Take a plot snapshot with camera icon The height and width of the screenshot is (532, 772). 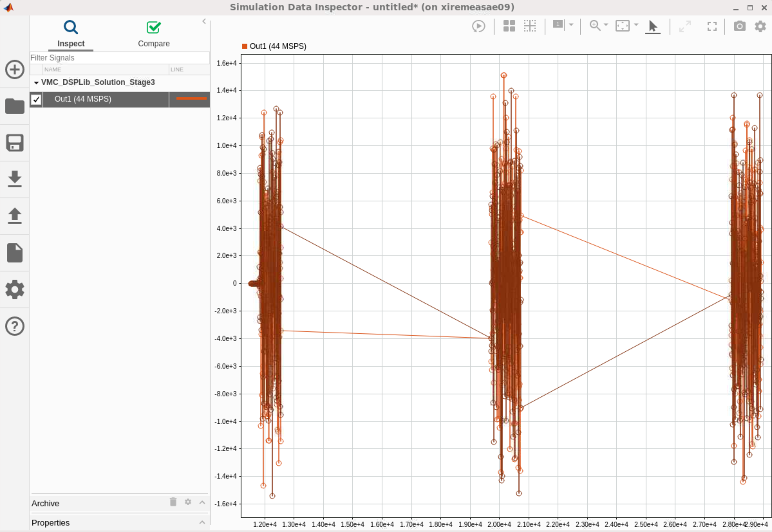(739, 26)
